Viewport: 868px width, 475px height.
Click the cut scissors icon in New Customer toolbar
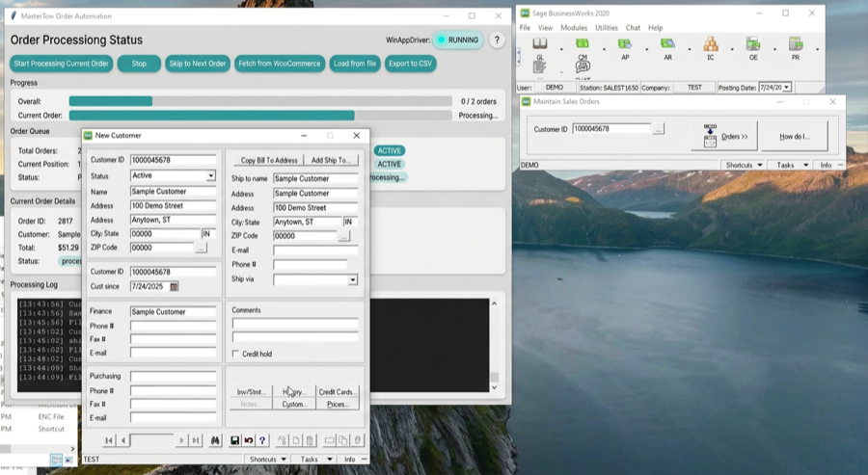[283, 440]
